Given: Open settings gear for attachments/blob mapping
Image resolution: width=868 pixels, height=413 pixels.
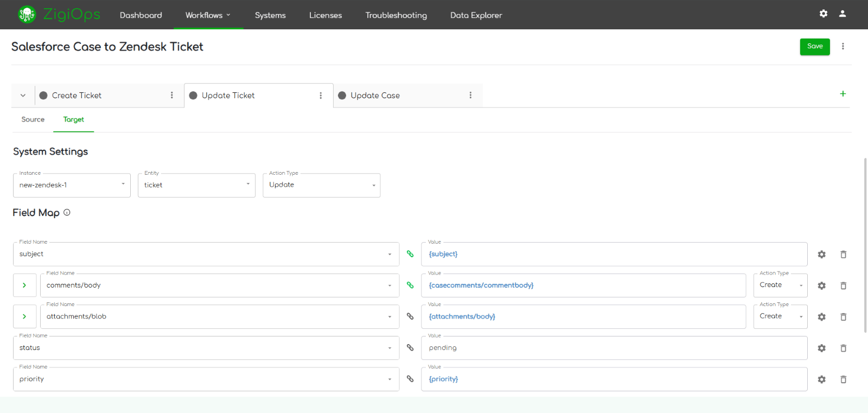Looking at the screenshot, I should [x=822, y=317].
